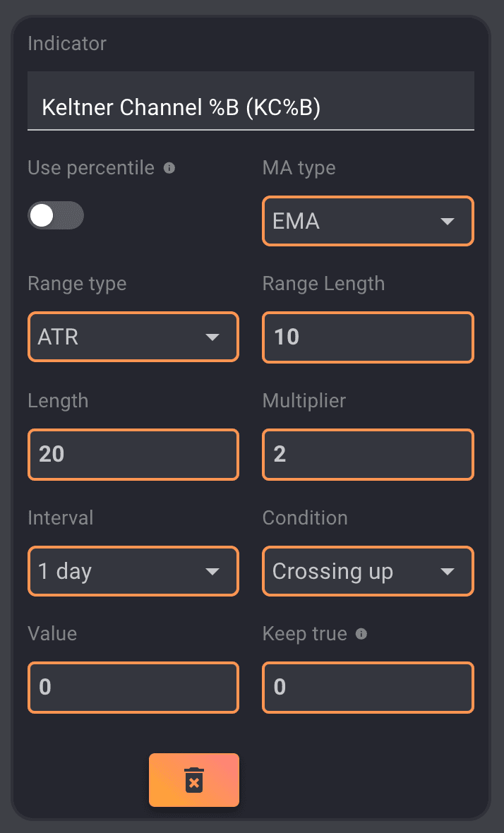Click the Range type dropdown arrow

click(x=212, y=338)
